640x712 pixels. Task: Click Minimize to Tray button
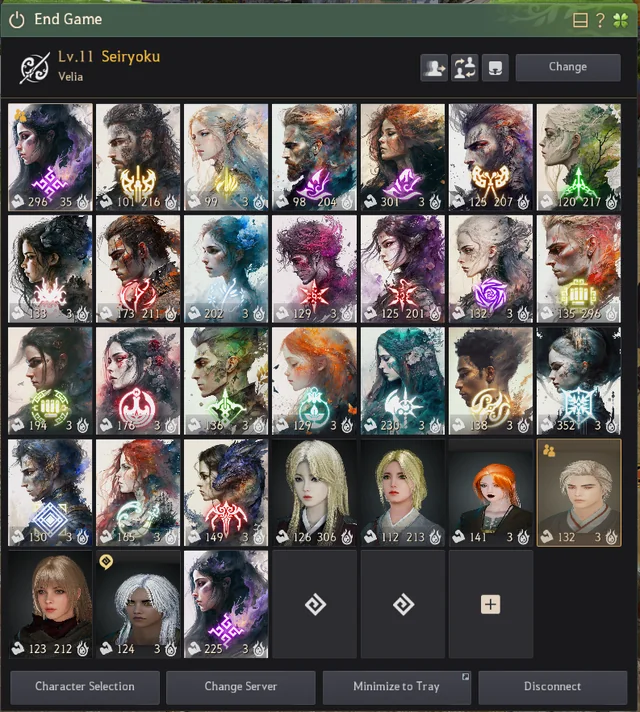point(397,686)
